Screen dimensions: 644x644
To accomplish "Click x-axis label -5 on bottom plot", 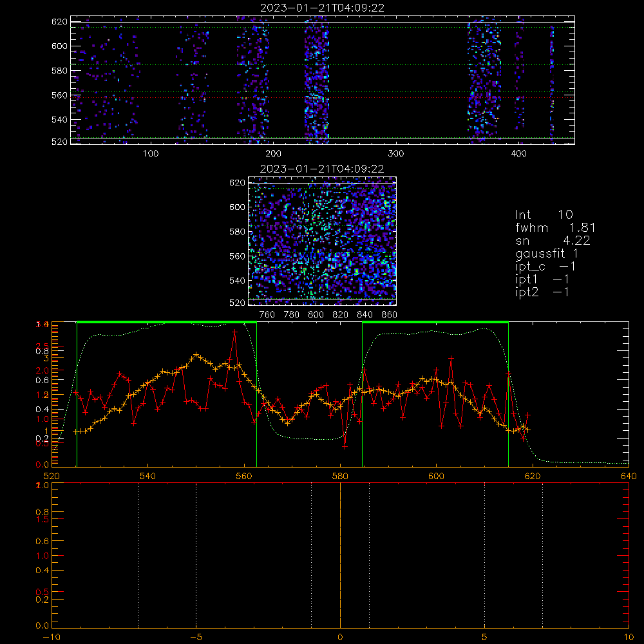I will (x=196, y=637).
